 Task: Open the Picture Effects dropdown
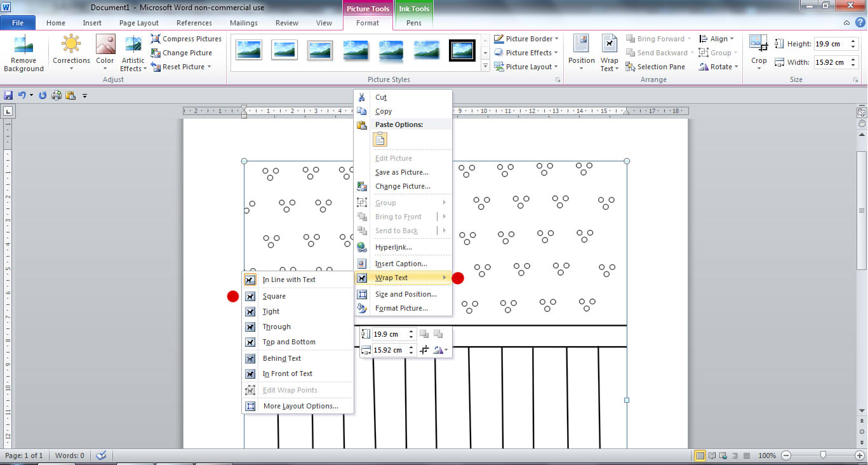[526, 52]
